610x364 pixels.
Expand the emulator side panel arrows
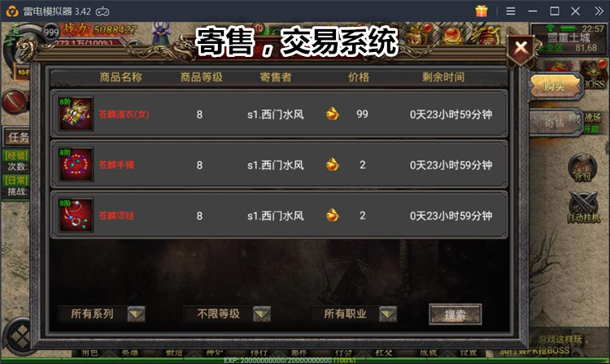(599, 11)
